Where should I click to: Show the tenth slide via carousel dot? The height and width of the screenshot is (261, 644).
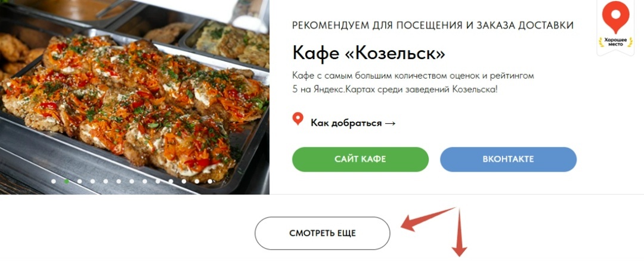[171, 181]
